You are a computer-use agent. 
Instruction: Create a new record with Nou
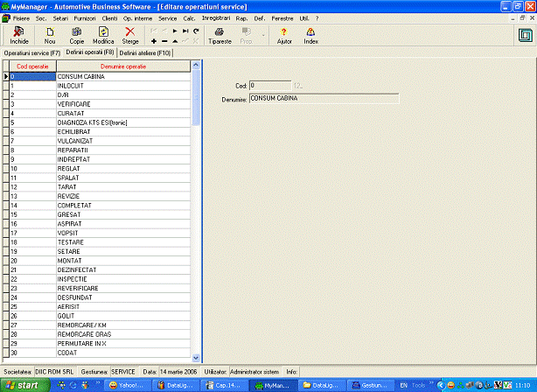[x=49, y=34]
